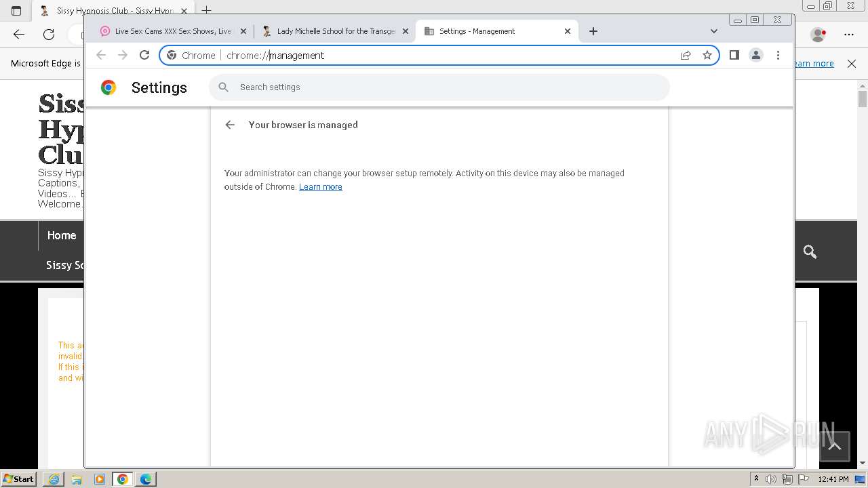Open the Learn more link in the managed notice

click(x=320, y=187)
